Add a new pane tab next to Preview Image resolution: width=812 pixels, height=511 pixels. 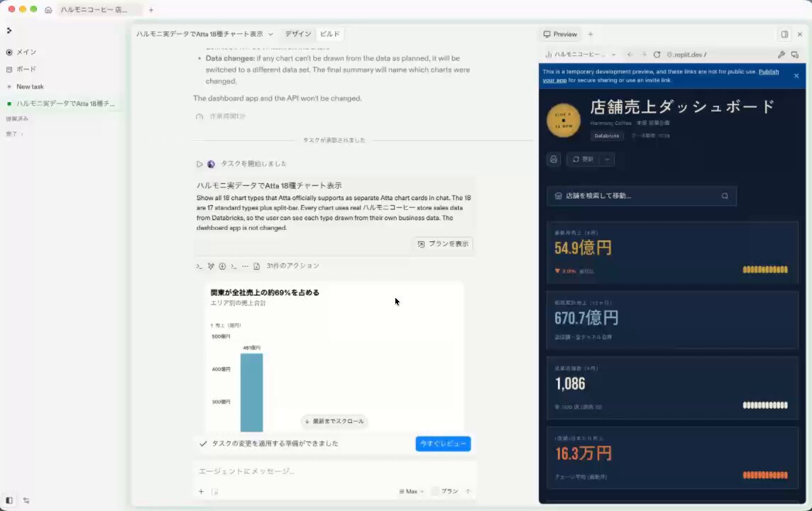click(591, 34)
